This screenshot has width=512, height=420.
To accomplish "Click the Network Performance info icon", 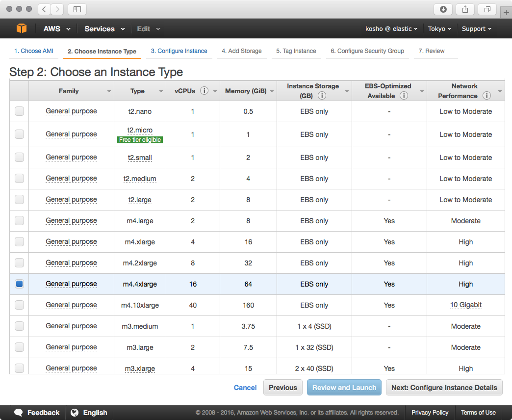I will pos(486,96).
